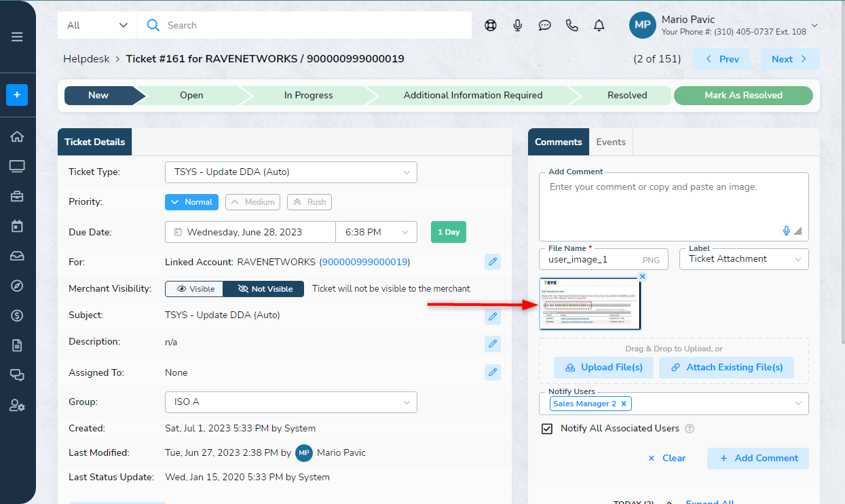The width and height of the screenshot is (845, 504).
Task: Click Attach Existing File(s) button
Action: [x=726, y=368]
